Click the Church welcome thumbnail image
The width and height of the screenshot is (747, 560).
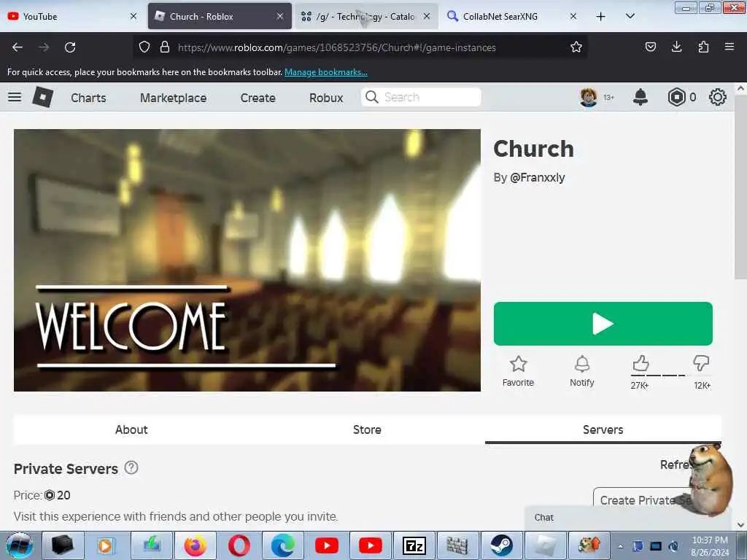tap(247, 260)
